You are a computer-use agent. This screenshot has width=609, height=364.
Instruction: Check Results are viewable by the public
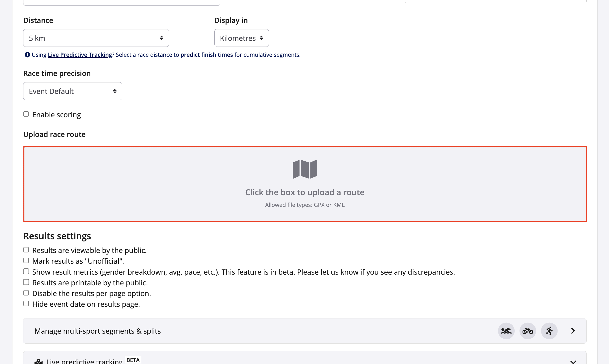click(26, 250)
